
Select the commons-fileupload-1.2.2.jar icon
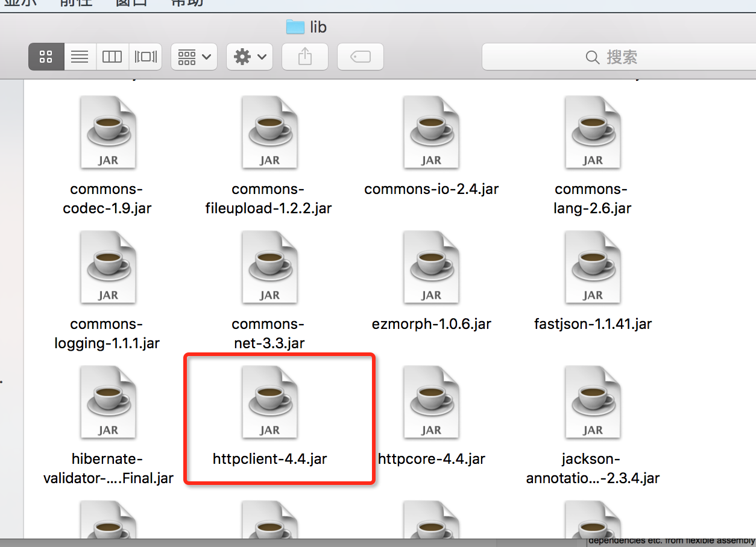pyautogui.click(x=269, y=133)
